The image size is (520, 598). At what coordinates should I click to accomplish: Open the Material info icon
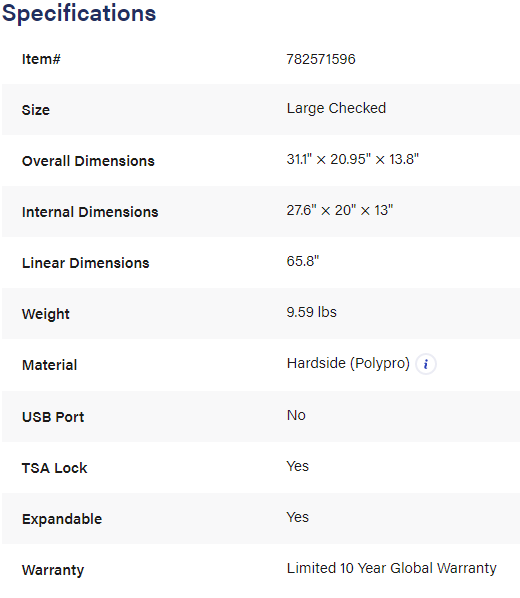click(x=426, y=364)
